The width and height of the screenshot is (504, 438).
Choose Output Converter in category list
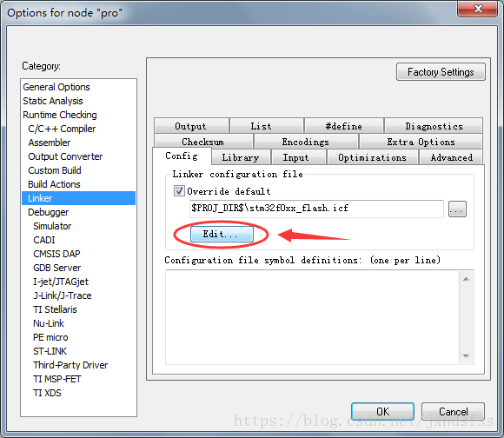(x=65, y=156)
